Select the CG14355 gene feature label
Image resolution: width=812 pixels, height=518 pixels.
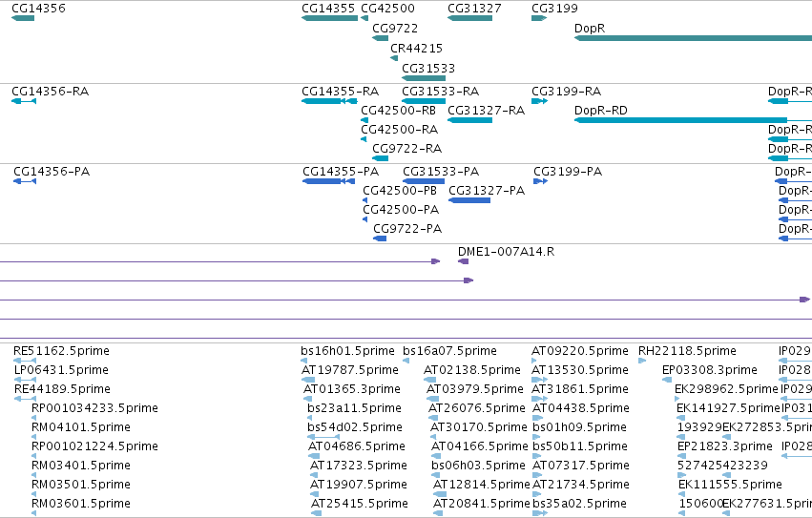point(328,9)
